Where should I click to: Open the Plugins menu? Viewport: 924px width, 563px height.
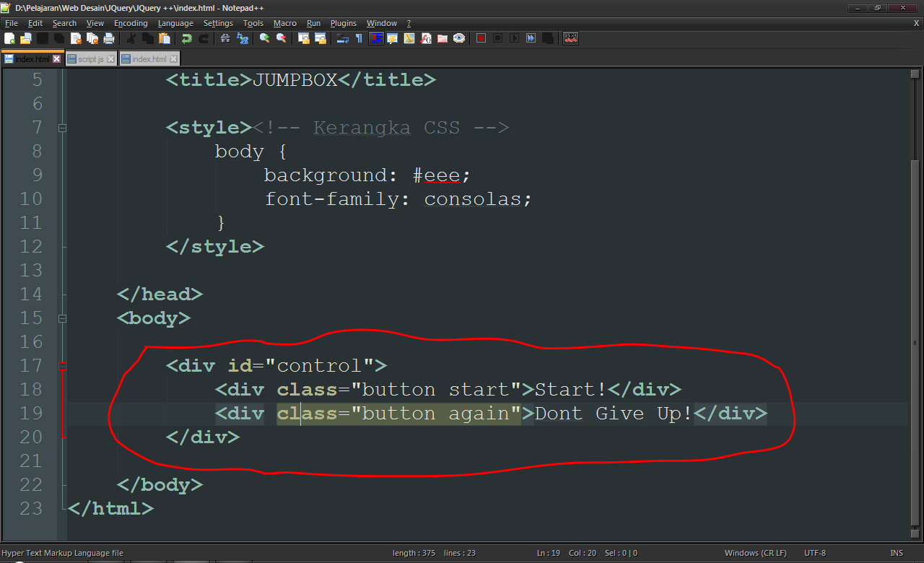[343, 22]
